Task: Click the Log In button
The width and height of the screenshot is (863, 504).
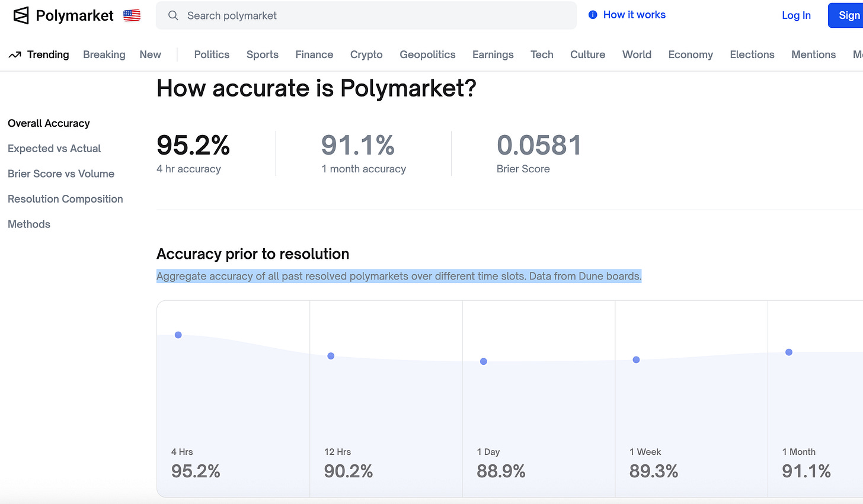Action: [x=796, y=15]
